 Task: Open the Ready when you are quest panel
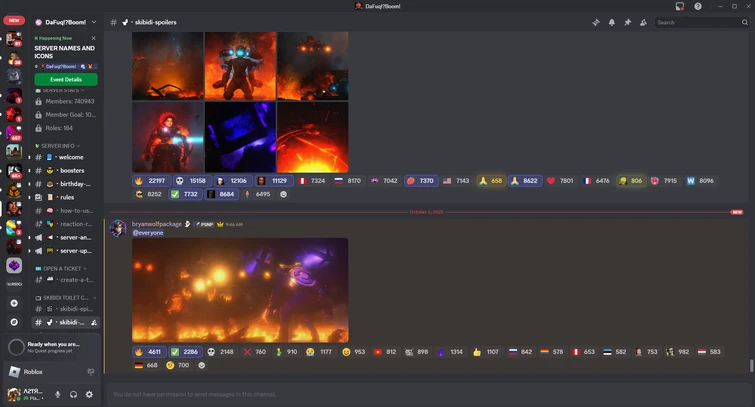(52, 347)
